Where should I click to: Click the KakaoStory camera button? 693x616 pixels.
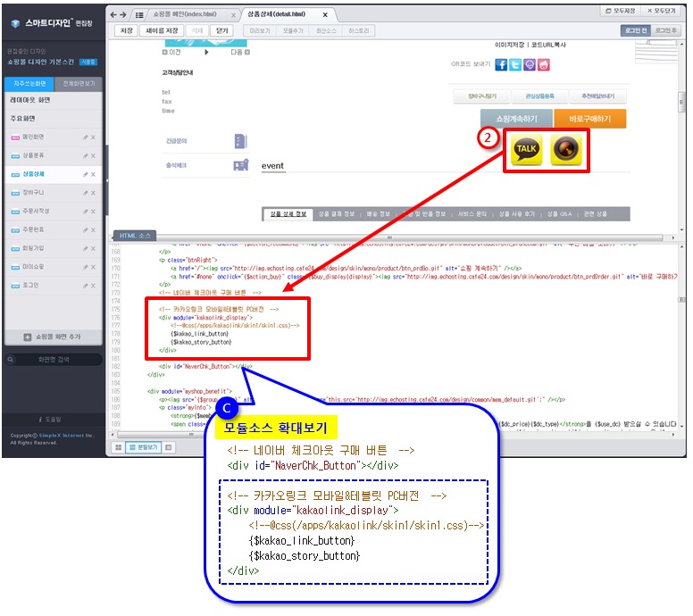[566, 150]
